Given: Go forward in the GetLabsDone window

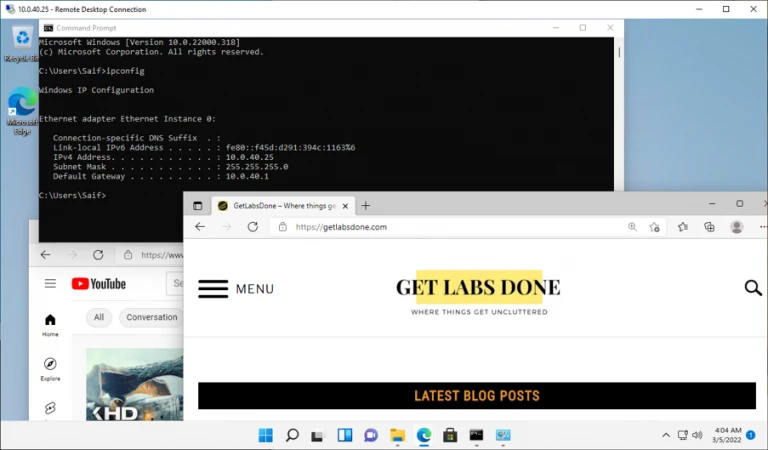Looking at the screenshot, I should pos(226,227).
